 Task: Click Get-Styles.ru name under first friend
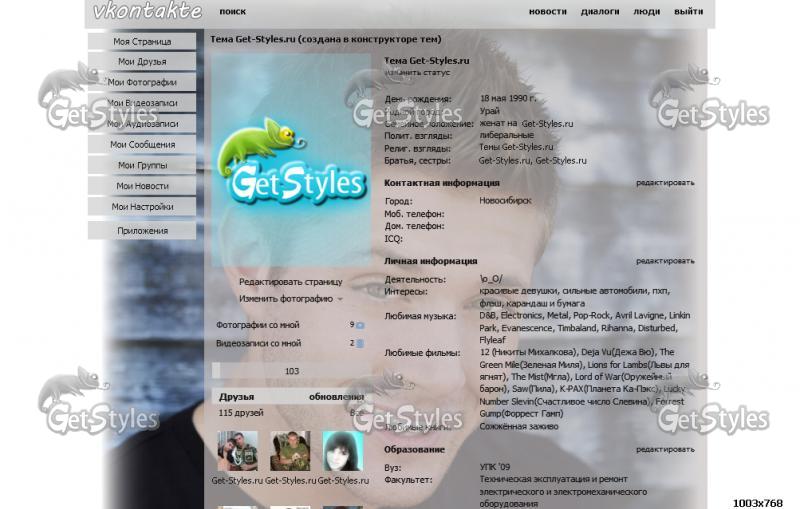point(237,480)
